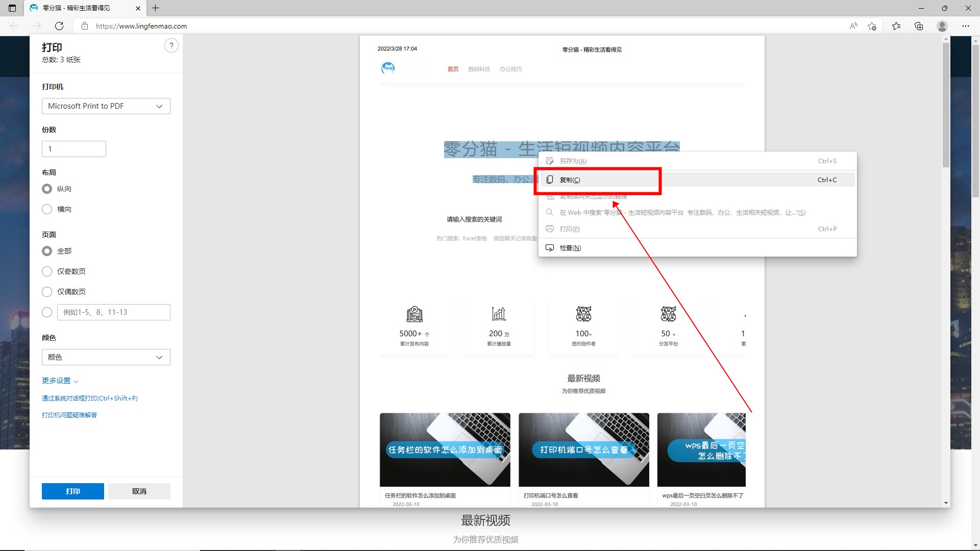Open the tab actions menu icon
The image size is (980, 551).
click(x=12, y=8)
